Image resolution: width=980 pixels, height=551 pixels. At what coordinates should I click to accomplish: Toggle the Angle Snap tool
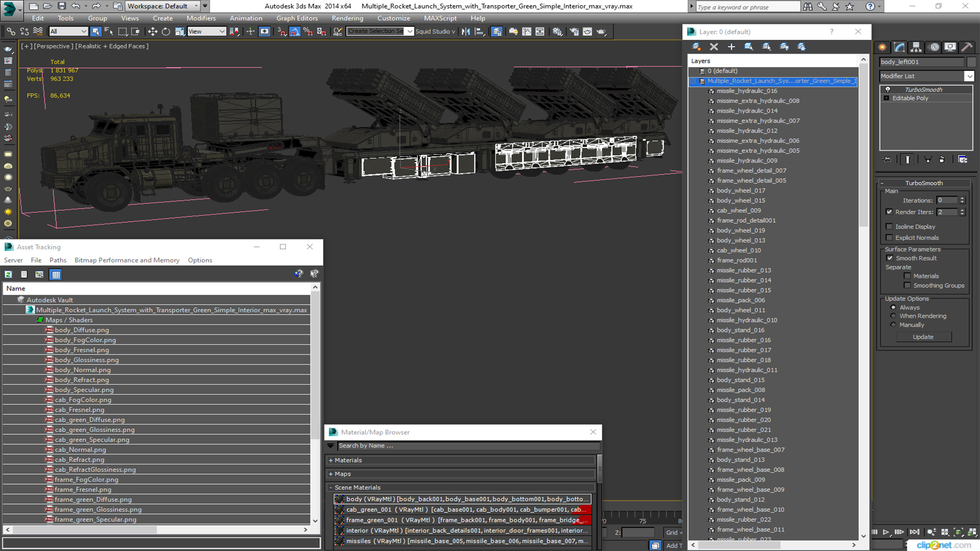(295, 32)
